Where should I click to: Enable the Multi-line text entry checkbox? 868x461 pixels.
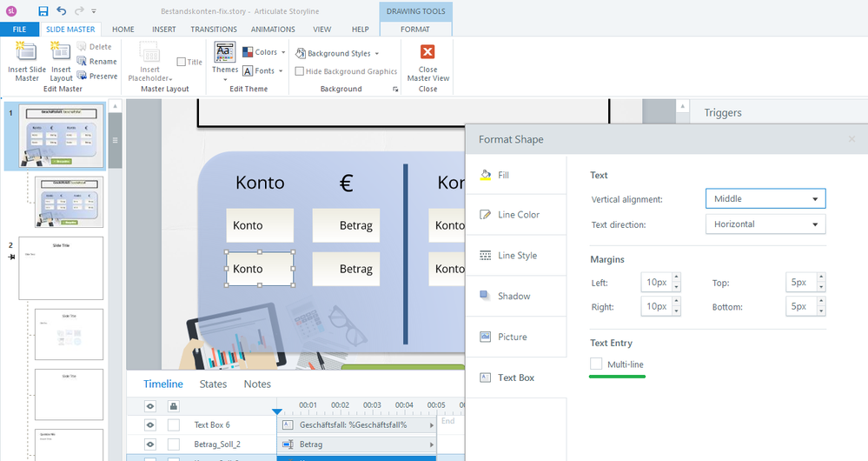596,364
